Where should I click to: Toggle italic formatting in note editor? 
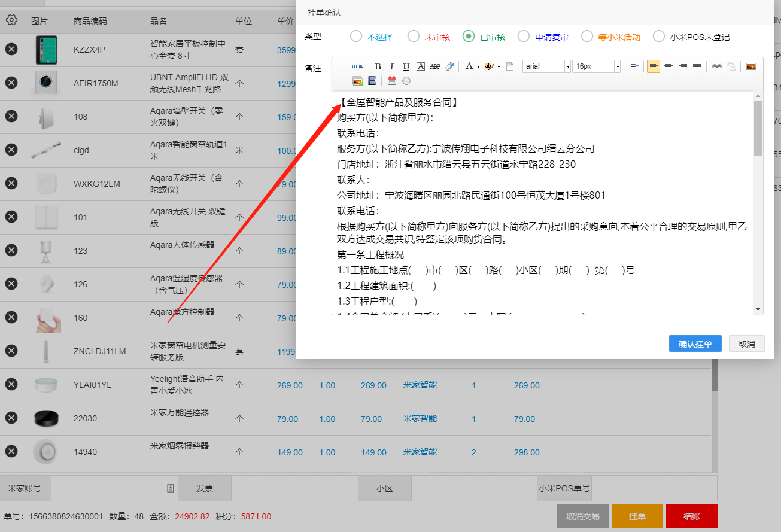(392, 66)
